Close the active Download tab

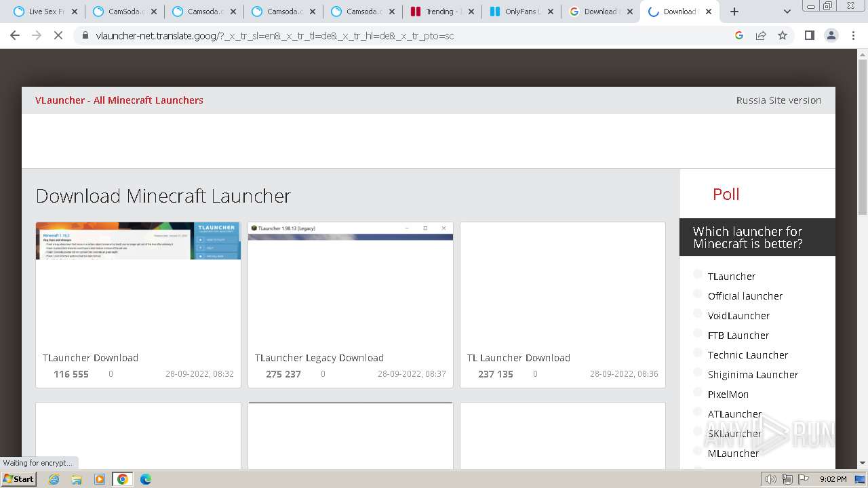pyautogui.click(x=709, y=12)
